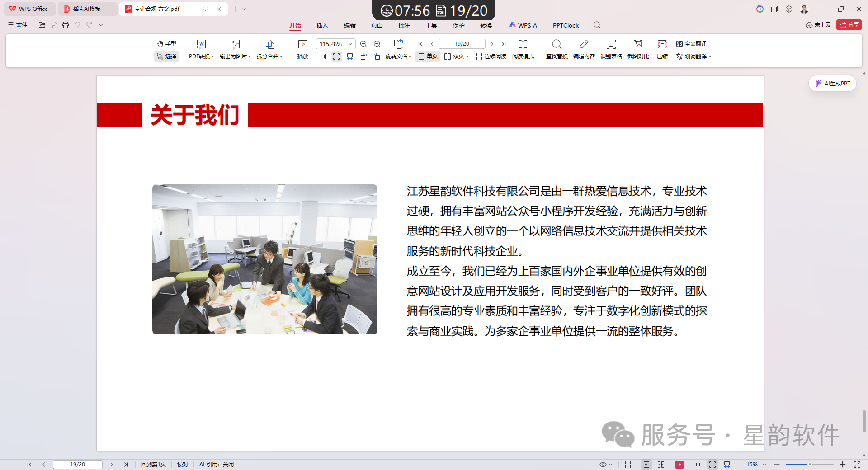Image resolution: width=868 pixels, height=470 pixels.
Task: Toggle eye protection view in status bar
Action: [603, 465]
